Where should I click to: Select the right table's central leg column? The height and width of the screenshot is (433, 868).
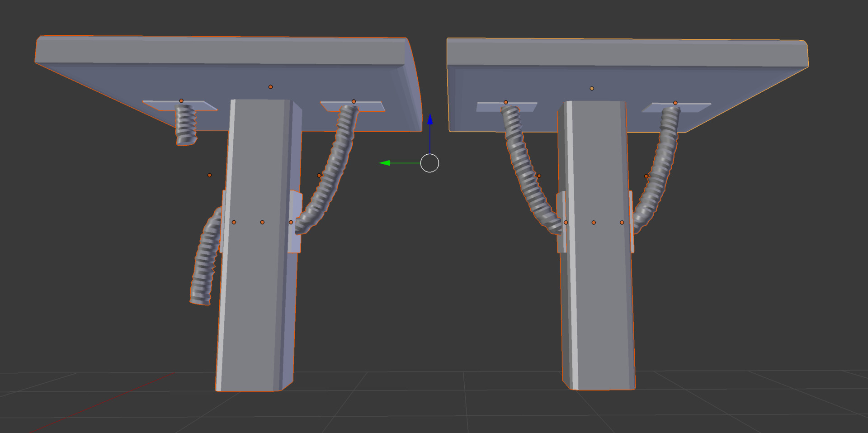pos(597,317)
